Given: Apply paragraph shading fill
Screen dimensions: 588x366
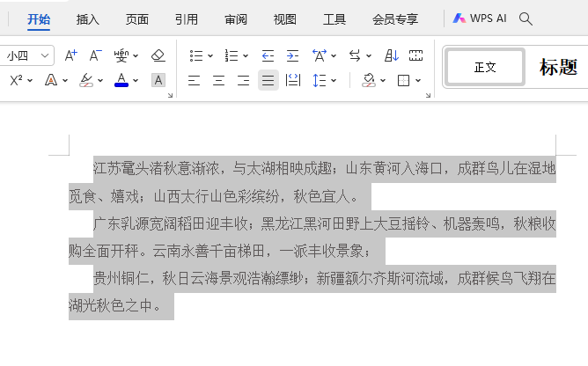Looking at the screenshot, I should tap(369, 80).
